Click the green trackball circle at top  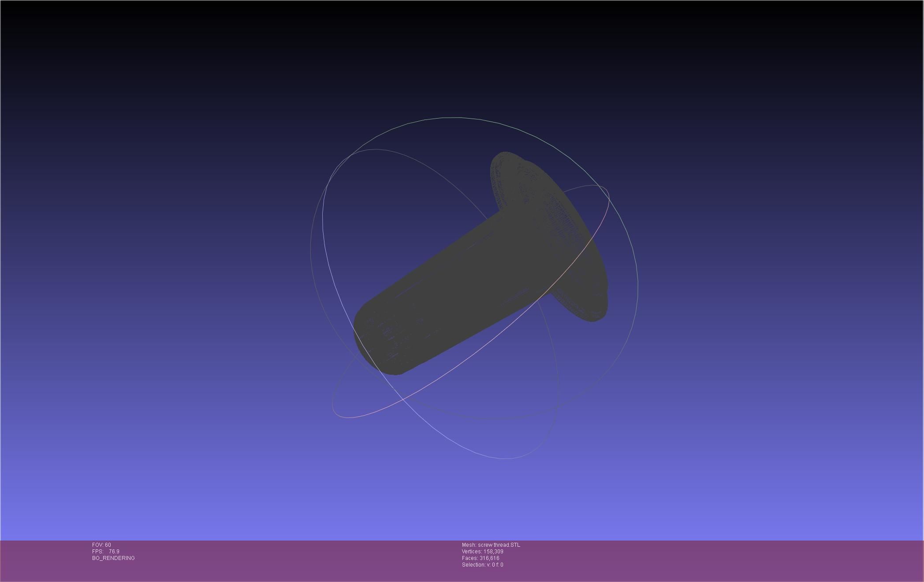454,118
